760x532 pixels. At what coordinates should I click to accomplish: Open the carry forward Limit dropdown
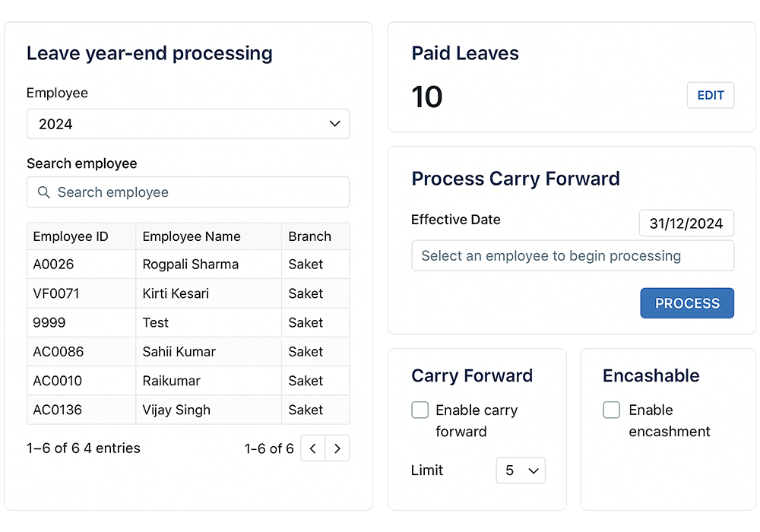click(x=521, y=470)
